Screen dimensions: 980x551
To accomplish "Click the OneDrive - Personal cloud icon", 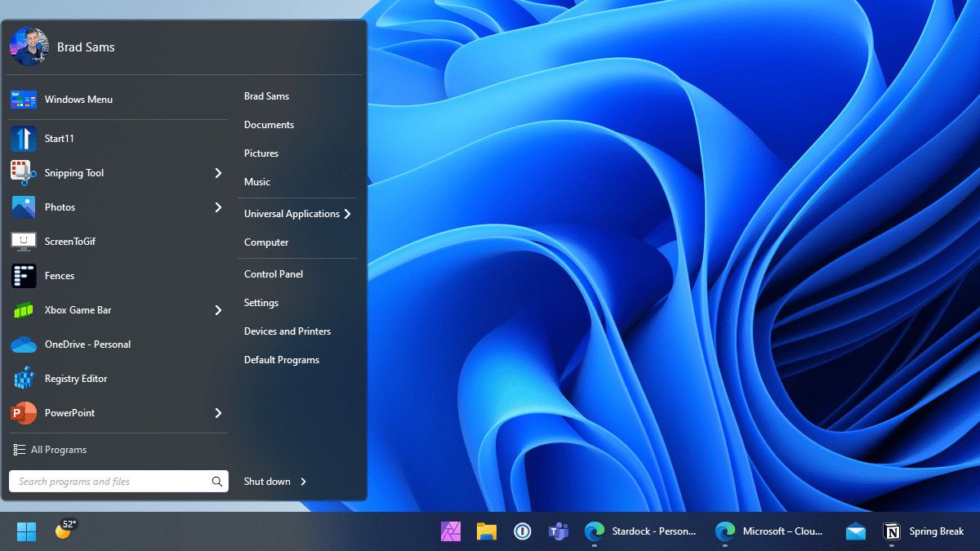I will tap(23, 344).
